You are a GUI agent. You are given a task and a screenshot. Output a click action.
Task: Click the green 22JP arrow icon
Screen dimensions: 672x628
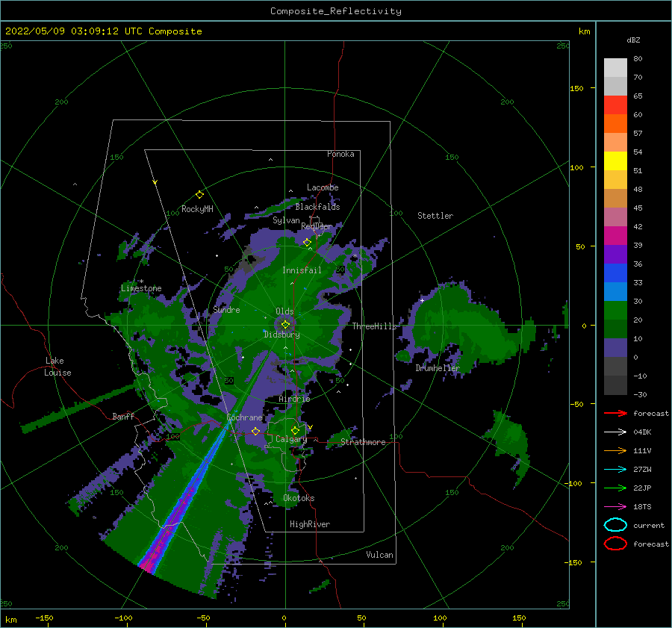click(615, 488)
